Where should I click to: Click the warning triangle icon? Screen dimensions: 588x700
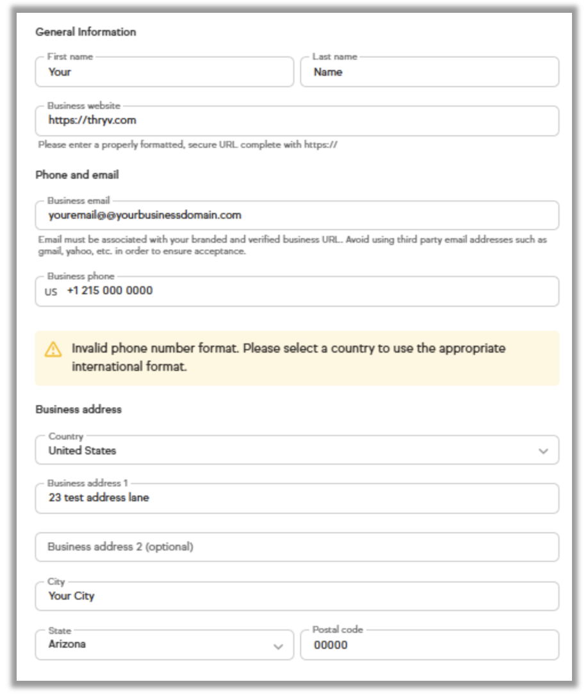[53, 349]
